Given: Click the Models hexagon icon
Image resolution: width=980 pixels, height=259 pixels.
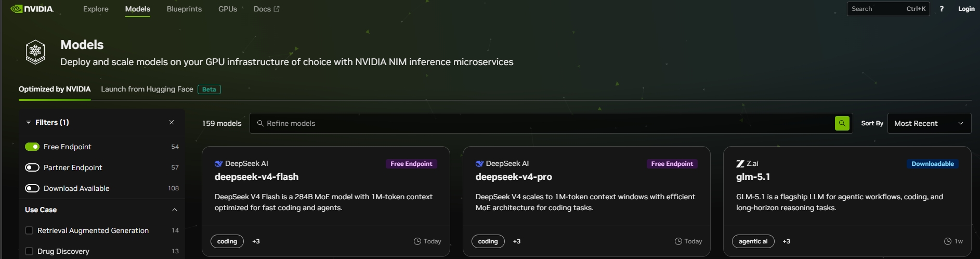Looking at the screenshot, I should click(x=35, y=52).
